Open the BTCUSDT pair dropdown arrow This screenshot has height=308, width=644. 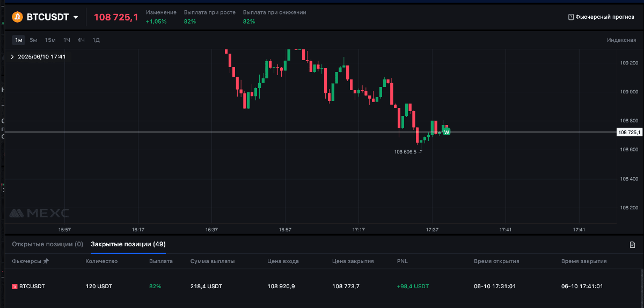click(x=76, y=17)
